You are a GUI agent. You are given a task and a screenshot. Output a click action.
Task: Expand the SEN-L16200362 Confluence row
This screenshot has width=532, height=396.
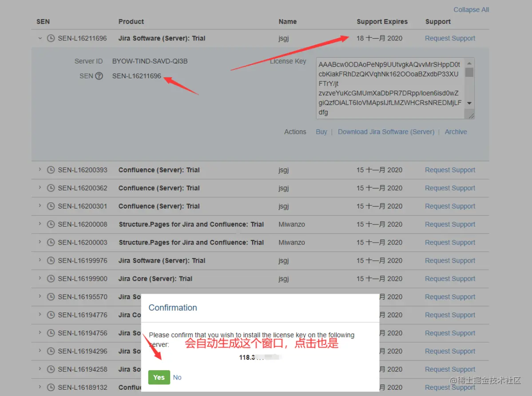40,187
